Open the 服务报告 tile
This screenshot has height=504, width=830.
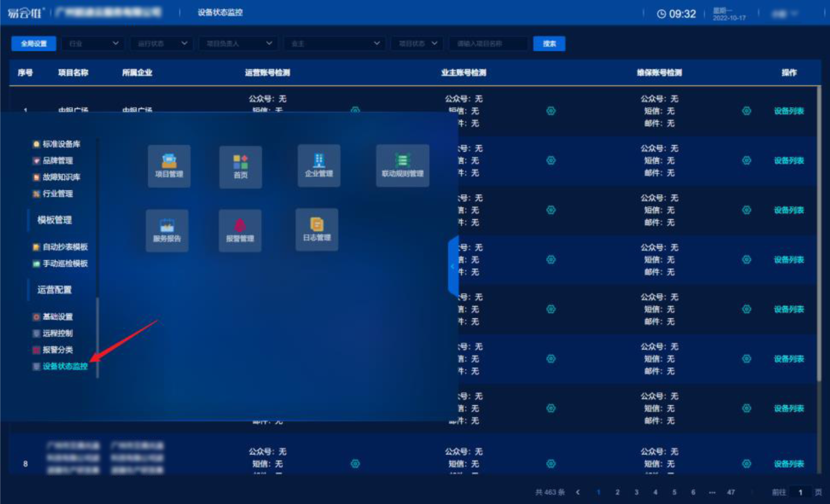(167, 230)
